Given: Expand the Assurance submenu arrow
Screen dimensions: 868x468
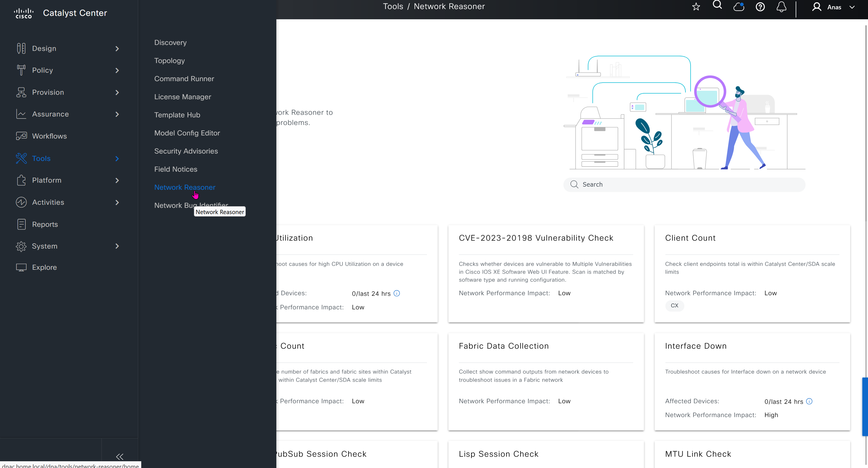Looking at the screenshot, I should click(x=117, y=114).
